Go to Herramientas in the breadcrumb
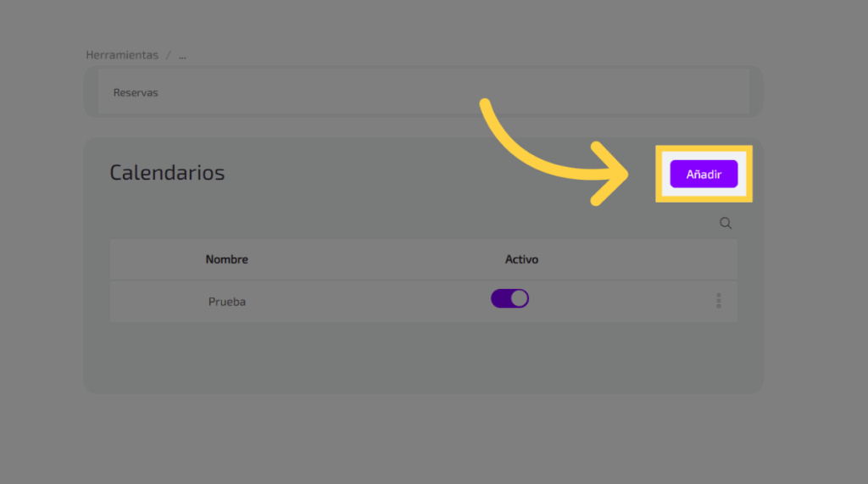This screenshot has width=868, height=484. pos(122,55)
